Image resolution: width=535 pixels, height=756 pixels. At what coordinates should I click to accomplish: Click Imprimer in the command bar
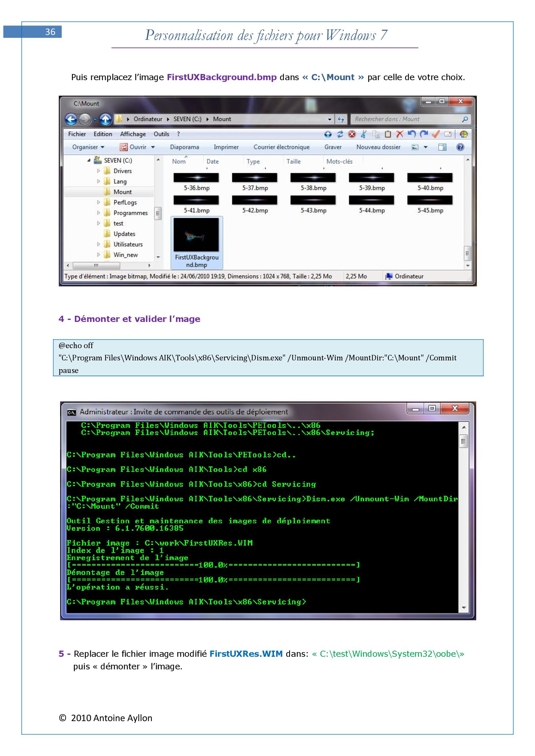point(226,147)
